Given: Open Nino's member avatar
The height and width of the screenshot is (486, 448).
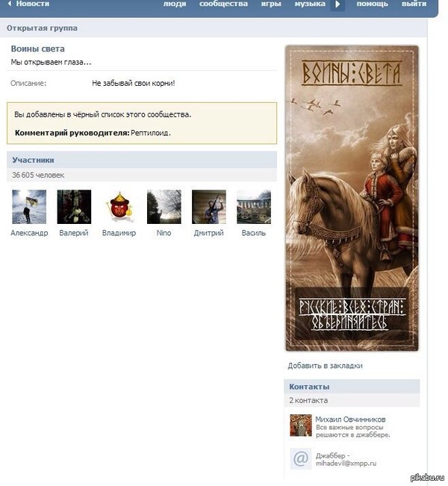Looking at the screenshot, I should point(164,207).
